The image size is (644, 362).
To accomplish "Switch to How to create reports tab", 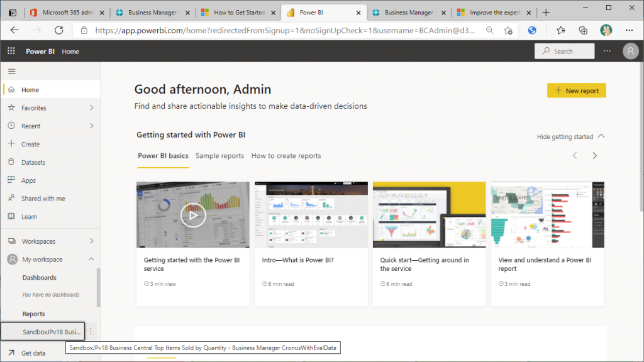I will tap(286, 156).
